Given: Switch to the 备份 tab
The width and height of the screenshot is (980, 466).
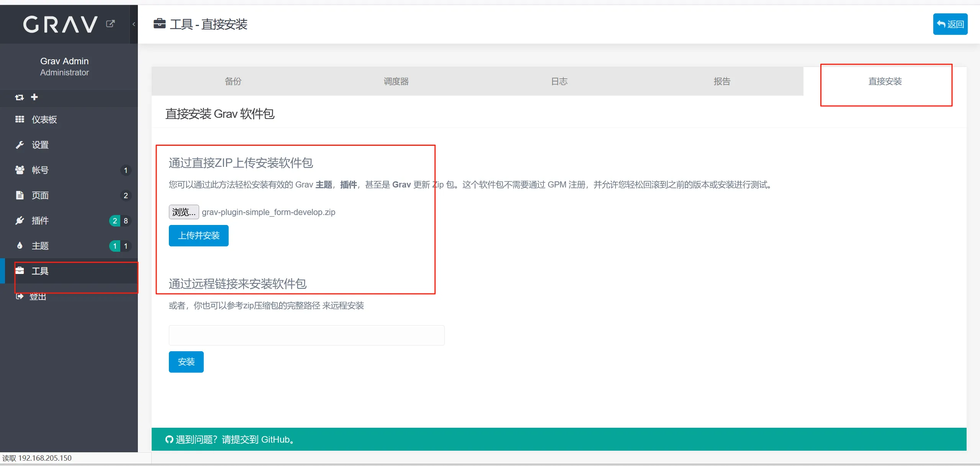Looking at the screenshot, I should point(233,81).
